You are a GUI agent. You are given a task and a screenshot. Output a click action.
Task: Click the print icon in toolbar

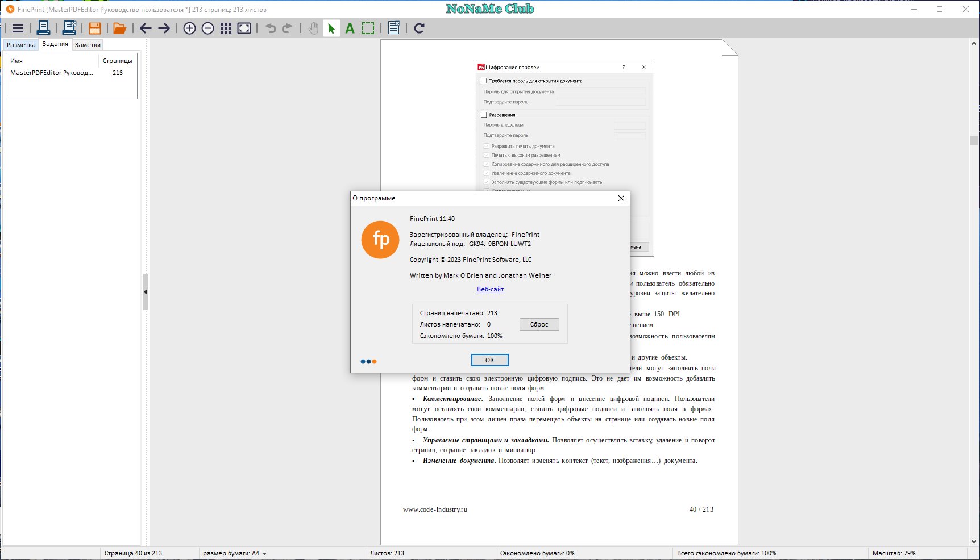coord(43,28)
